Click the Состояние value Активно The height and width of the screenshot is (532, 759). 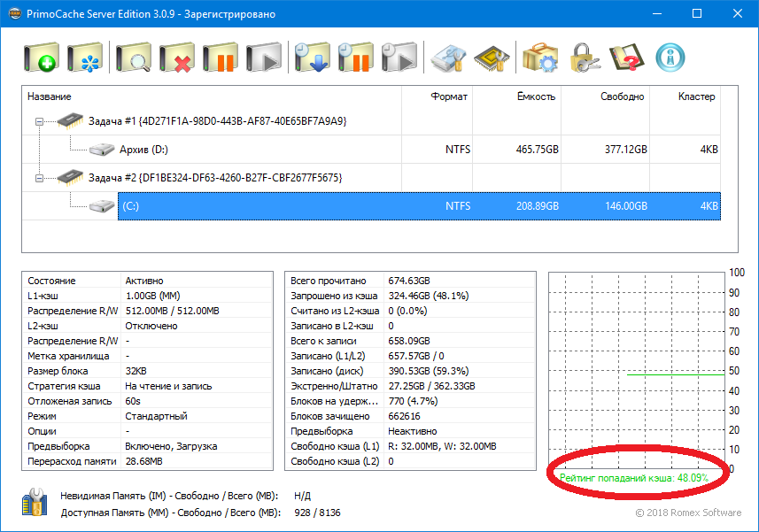pos(144,281)
